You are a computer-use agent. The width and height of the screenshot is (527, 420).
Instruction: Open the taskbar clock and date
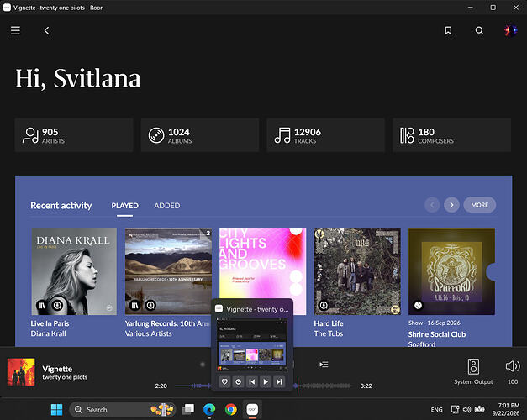(506, 409)
